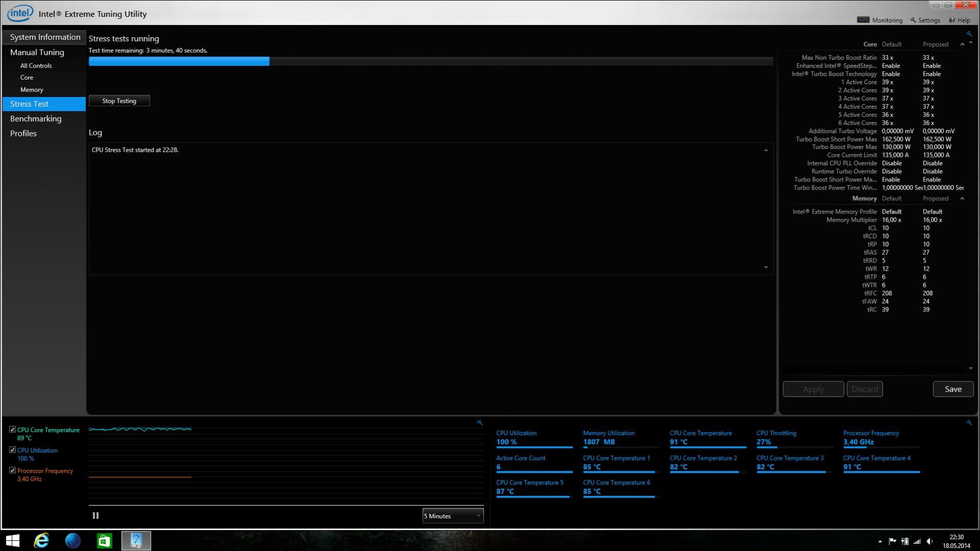Screen dimensions: 980x551
Task: Click the Memory Utilization 1807 MB tile
Action: 621,438
